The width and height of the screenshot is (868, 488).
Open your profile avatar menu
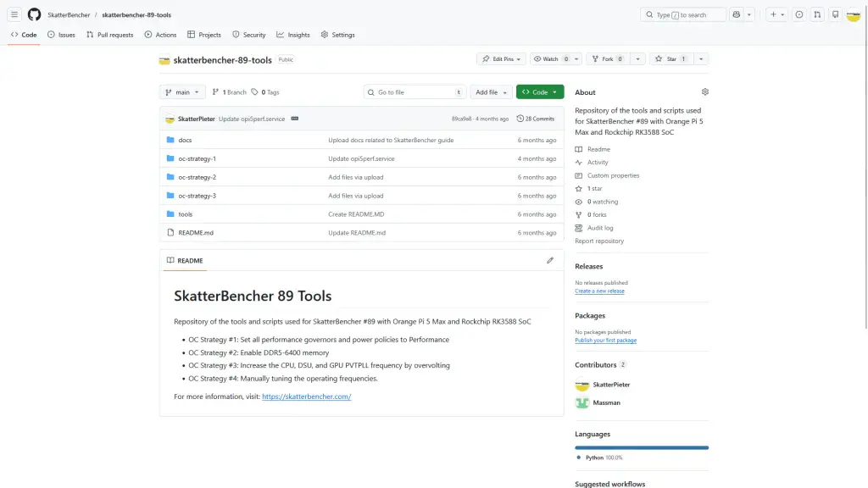point(853,14)
